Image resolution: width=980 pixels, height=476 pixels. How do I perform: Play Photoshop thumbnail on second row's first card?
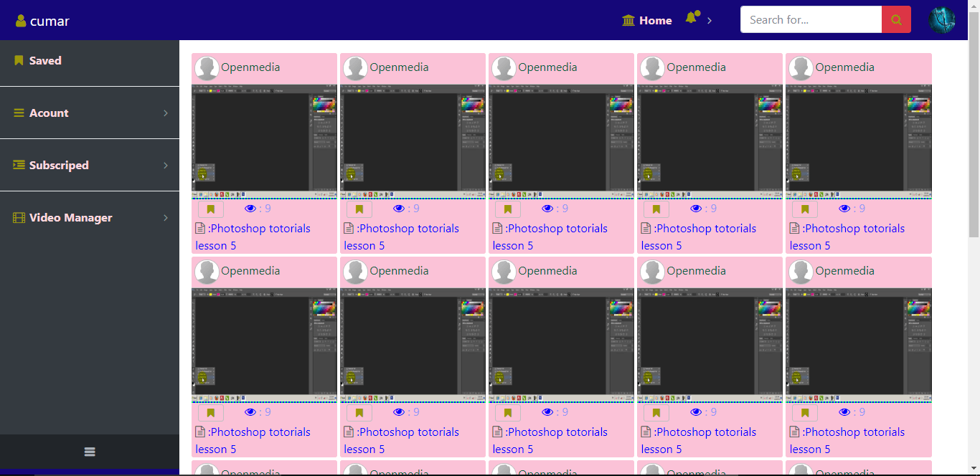click(265, 345)
